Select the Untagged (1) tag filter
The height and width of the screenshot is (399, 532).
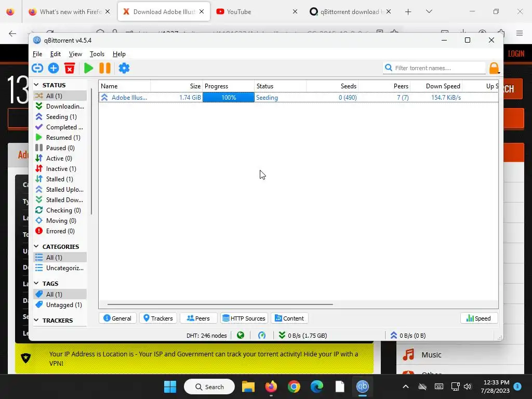[x=60, y=305]
